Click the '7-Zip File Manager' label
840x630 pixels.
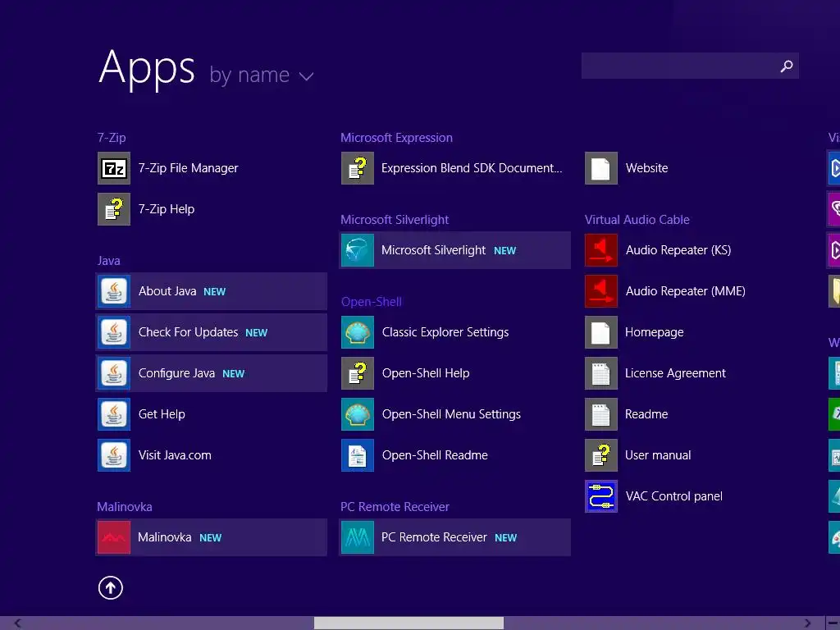pyautogui.click(x=188, y=168)
